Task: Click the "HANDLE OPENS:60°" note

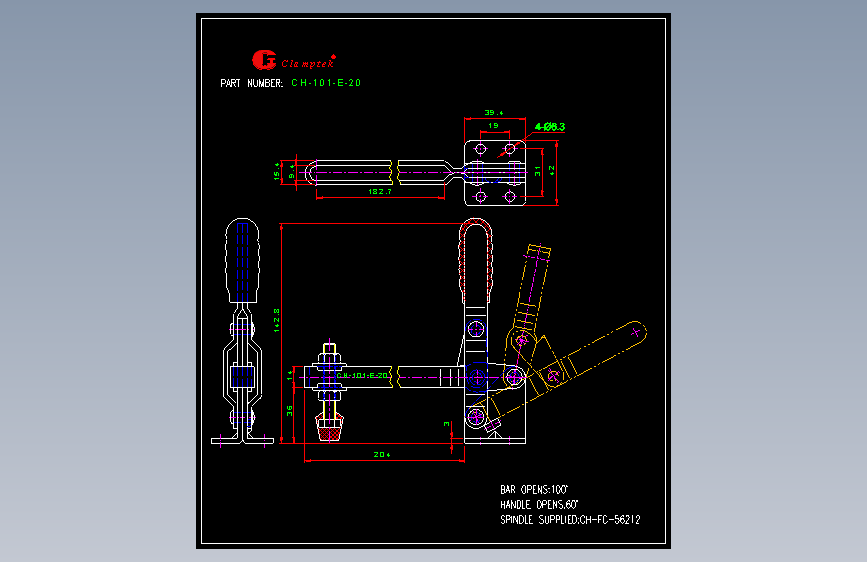Action: pos(539,504)
